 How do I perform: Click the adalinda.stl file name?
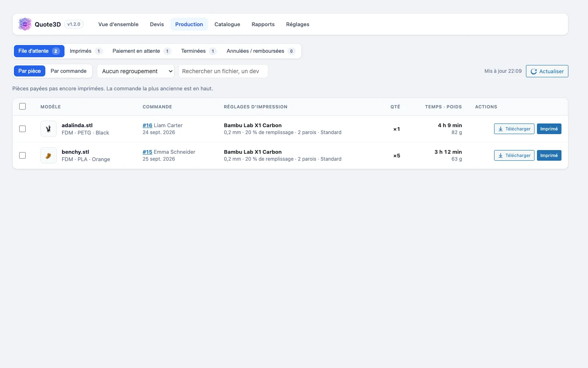point(77,126)
